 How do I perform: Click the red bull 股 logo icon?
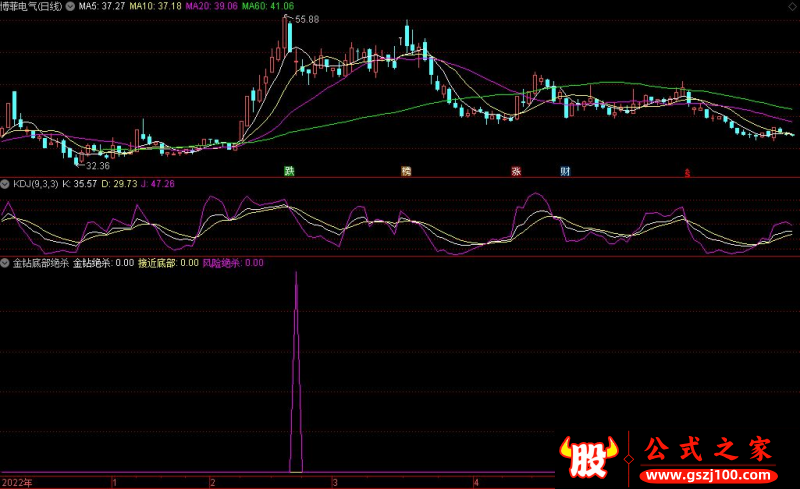[x=590, y=457]
